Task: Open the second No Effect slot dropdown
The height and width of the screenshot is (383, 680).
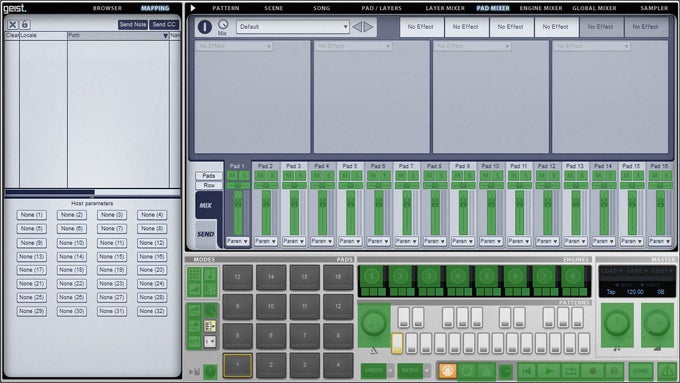Action: tap(353, 46)
